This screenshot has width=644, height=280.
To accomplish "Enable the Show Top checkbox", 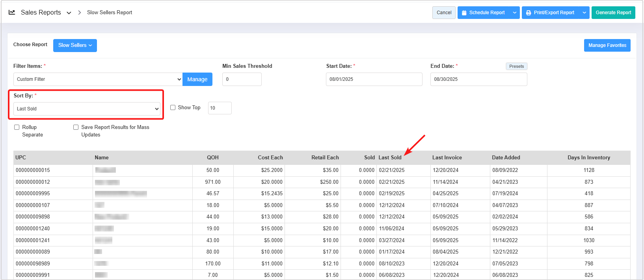I will (173, 108).
